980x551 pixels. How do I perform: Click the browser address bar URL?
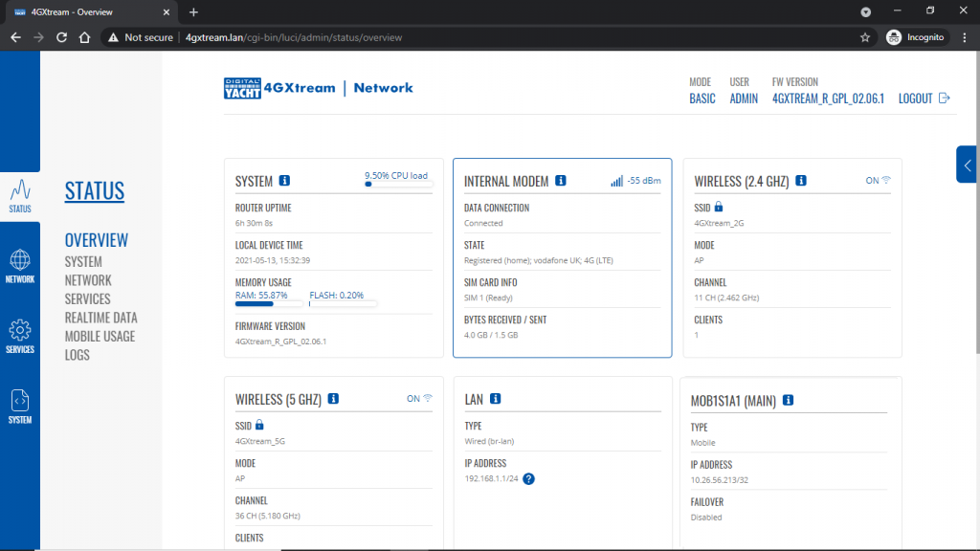pos(293,37)
